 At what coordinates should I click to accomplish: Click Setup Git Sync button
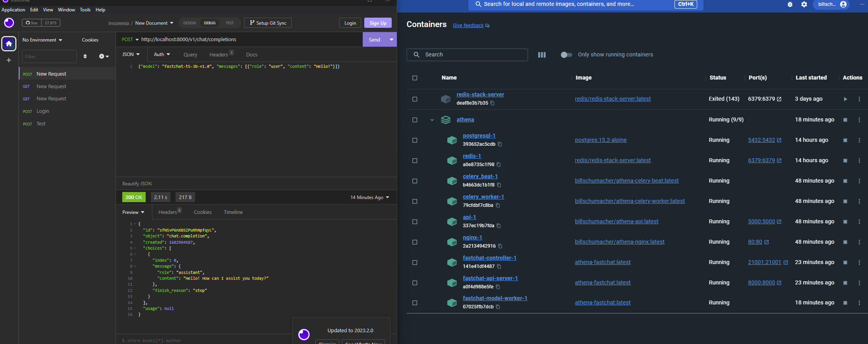click(x=268, y=23)
